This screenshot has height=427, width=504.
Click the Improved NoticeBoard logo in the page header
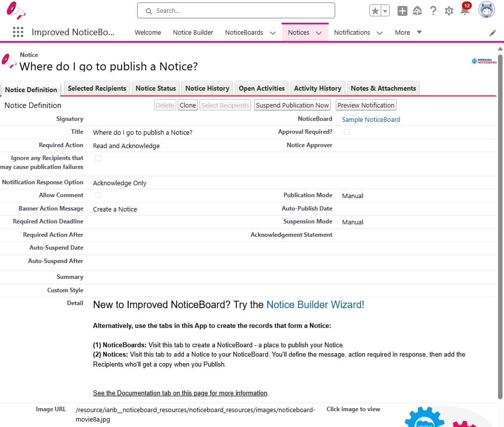484,61
